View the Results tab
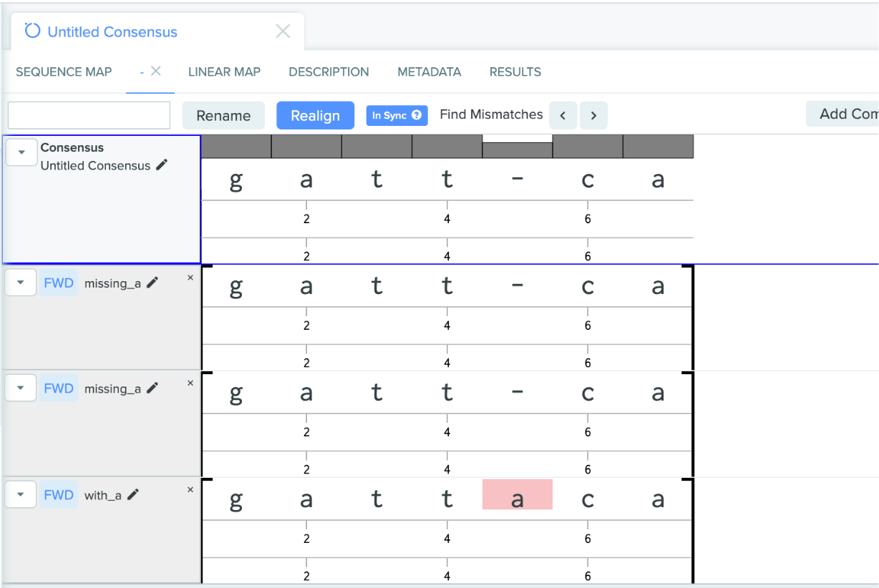Image resolution: width=879 pixels, height=588 pixels. [x=515, y=72]
